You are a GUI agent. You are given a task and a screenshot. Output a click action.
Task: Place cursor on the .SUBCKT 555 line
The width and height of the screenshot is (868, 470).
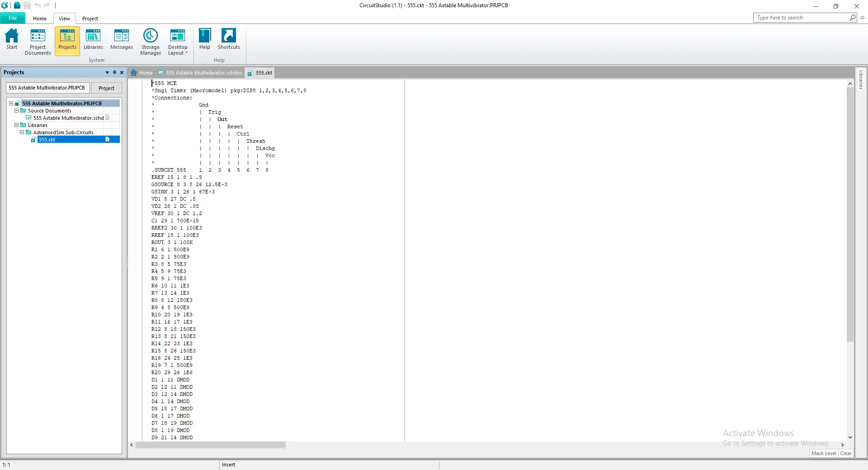click(210, 170)
